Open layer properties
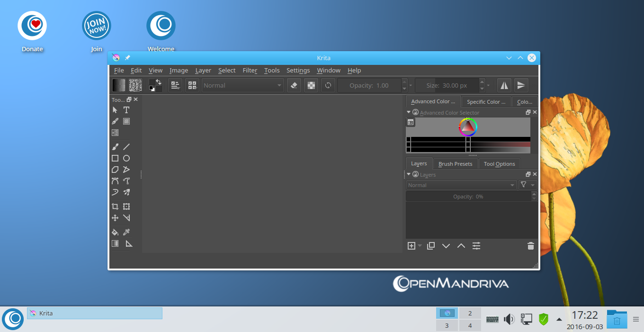 [x=476, y=246]
